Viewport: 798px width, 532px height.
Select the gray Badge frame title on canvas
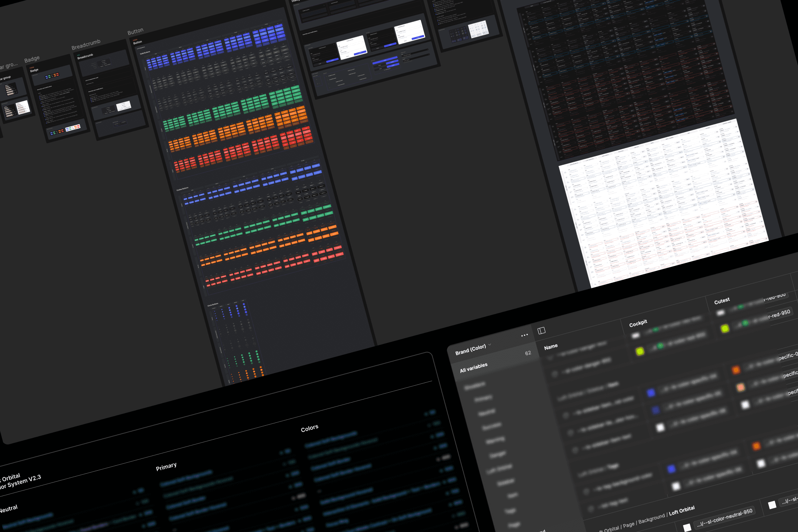tap(32, 59)
